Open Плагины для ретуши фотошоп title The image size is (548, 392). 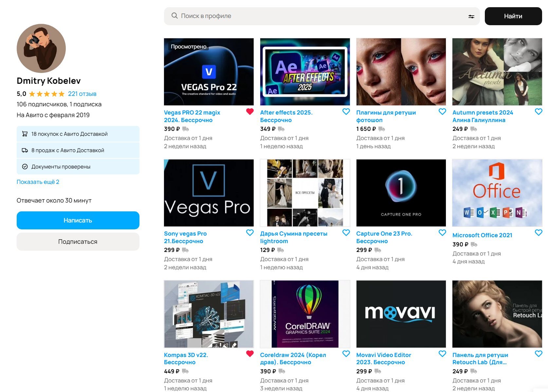coord(386,116)
